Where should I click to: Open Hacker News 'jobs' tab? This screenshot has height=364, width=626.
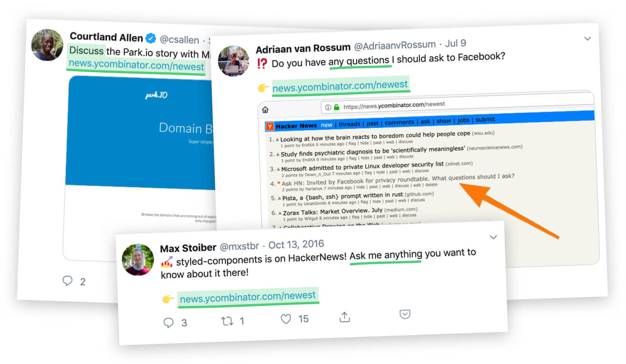464,120
